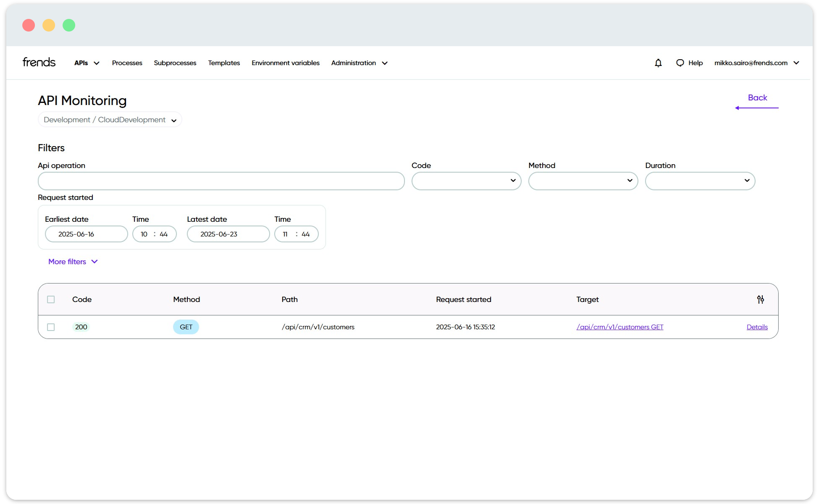Click the notification bell icon
The width and height of the screenshot is (819, 504).
658,63
